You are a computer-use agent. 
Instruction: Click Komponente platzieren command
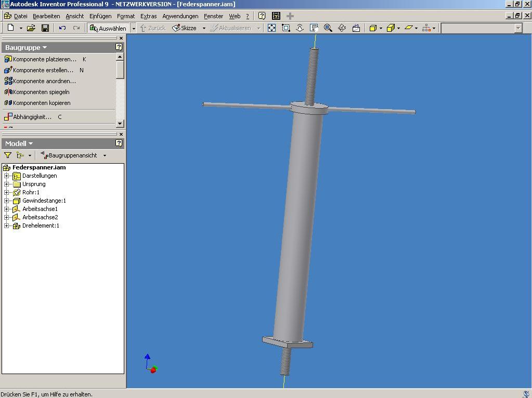44,59
